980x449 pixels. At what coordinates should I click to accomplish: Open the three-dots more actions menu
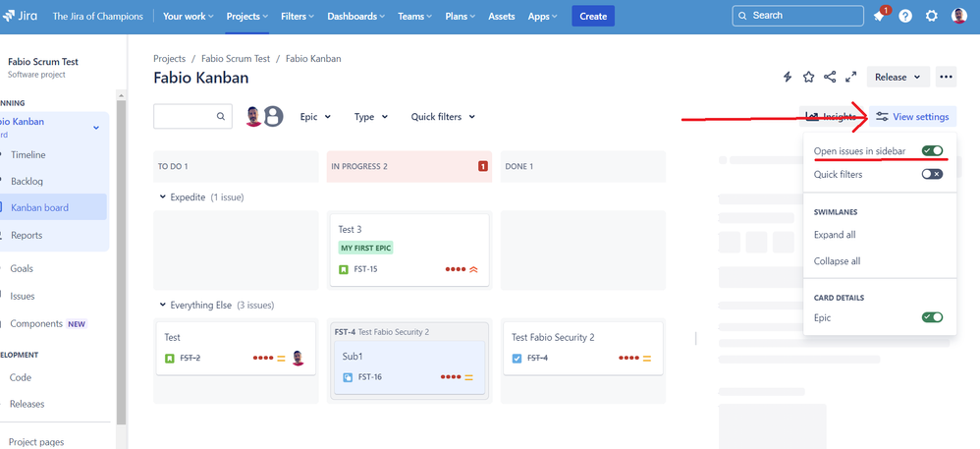click(x=946, y=77)
